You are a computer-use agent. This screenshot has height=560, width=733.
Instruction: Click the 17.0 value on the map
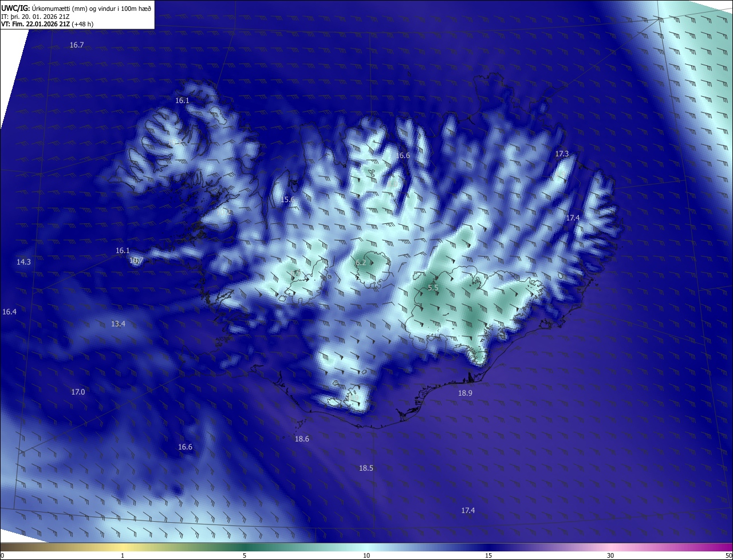click(78, 392)
